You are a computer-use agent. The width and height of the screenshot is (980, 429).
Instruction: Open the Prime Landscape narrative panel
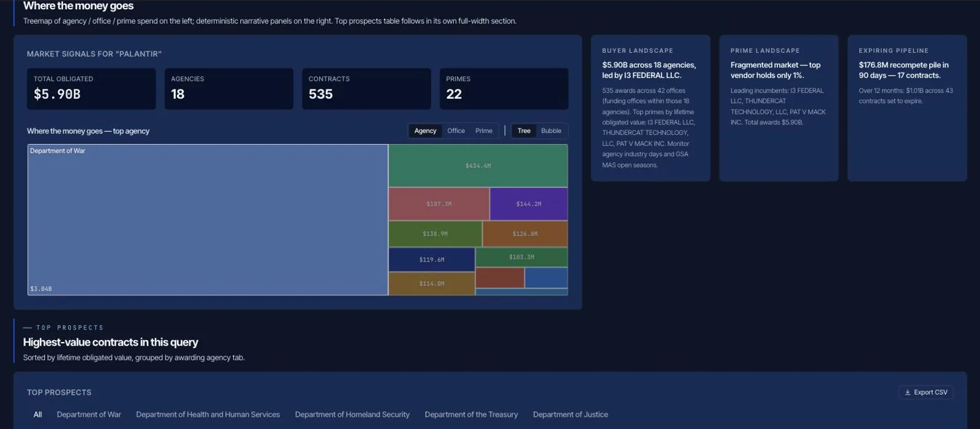click(x=778, y=108)
